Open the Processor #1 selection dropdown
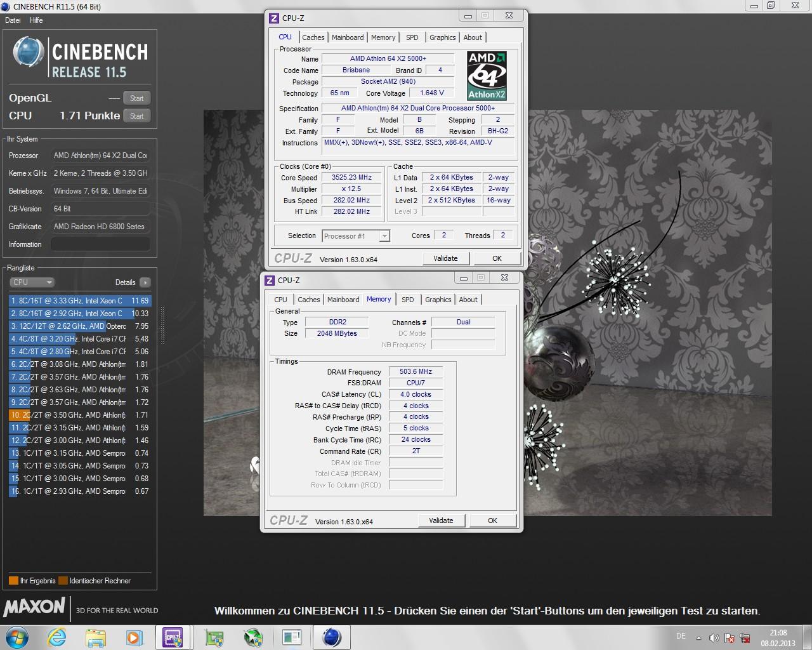The width and height of the screenshot is (812, 650). coord(355,236)
